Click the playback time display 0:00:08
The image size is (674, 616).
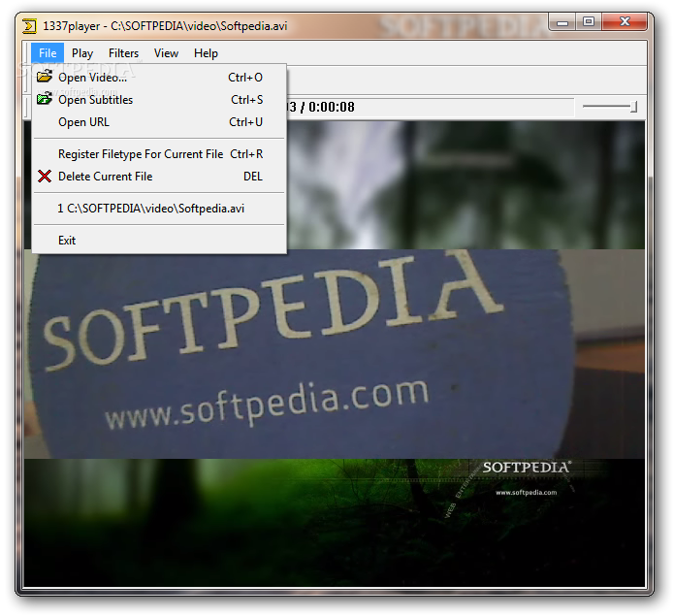click(332, 107)
